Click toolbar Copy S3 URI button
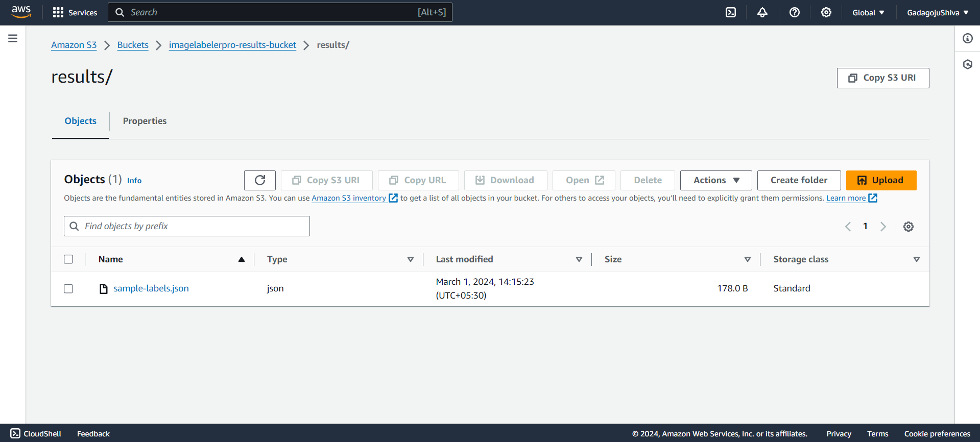Viewport: 980px width, 442px height. pos(327,180)
